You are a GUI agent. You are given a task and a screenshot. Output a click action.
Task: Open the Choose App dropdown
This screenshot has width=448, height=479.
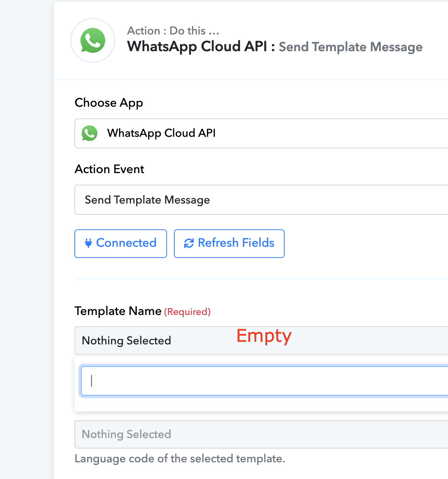click(x=261, y=133)
